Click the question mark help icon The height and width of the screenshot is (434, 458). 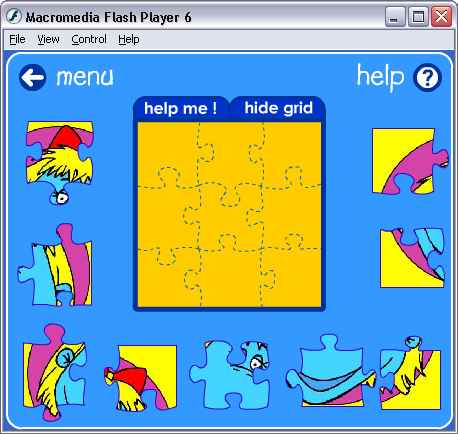(x=427, y=77)
